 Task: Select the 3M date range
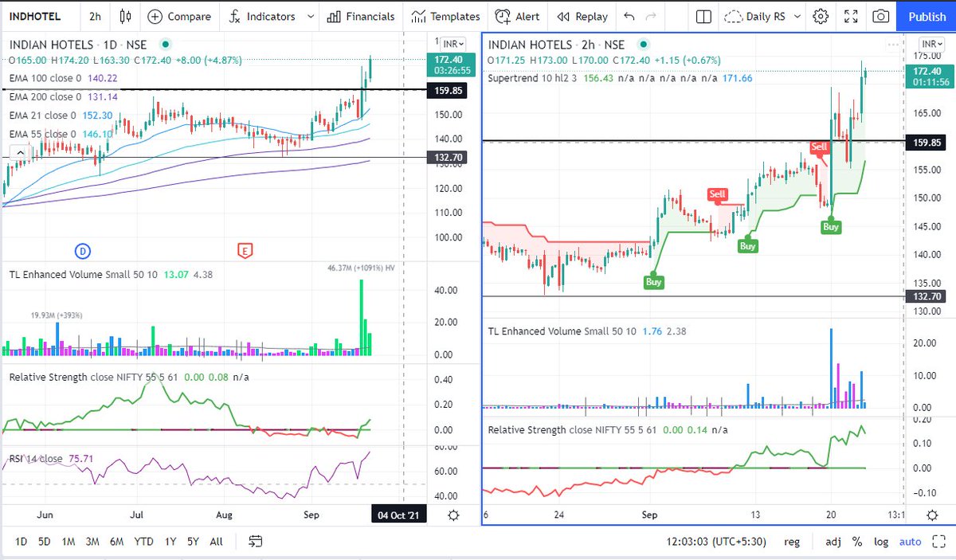[x=92, y=542]
